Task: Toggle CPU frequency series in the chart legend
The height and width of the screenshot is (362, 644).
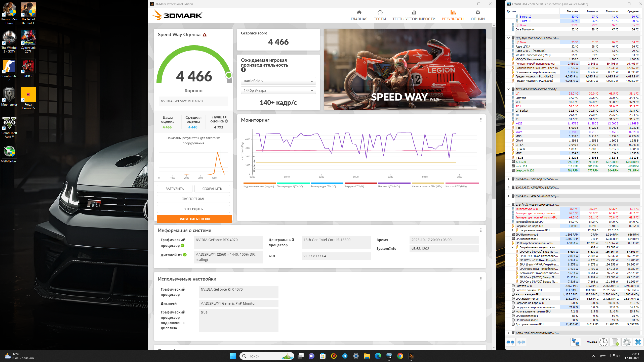Action: click(389, 186)
